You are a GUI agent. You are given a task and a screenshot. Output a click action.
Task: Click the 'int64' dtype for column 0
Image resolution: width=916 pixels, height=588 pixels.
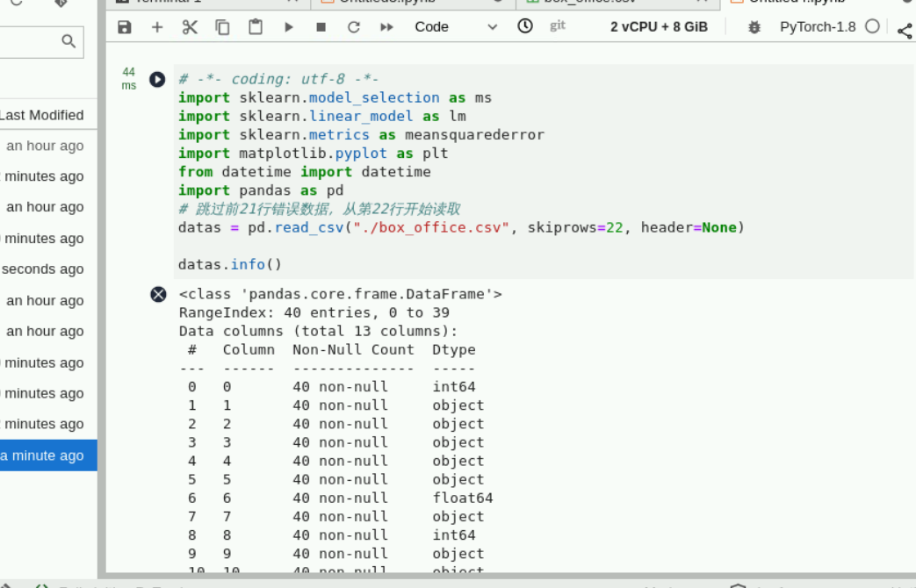pos(454,386)
